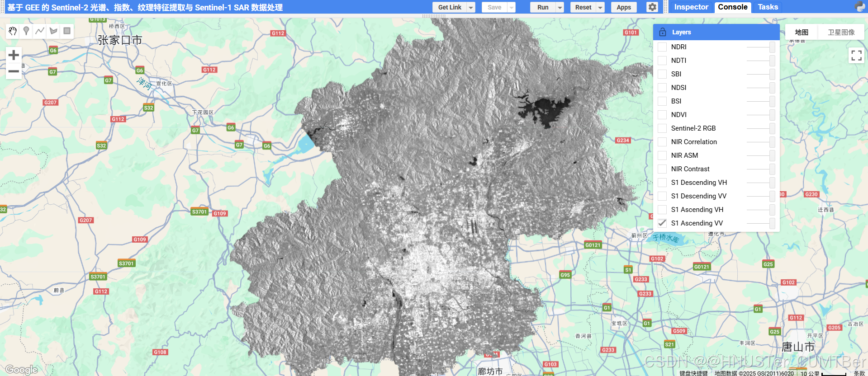Viewport: 868px width, 376px height.
Task: Zoom out on the map
Action: point(14,71)
